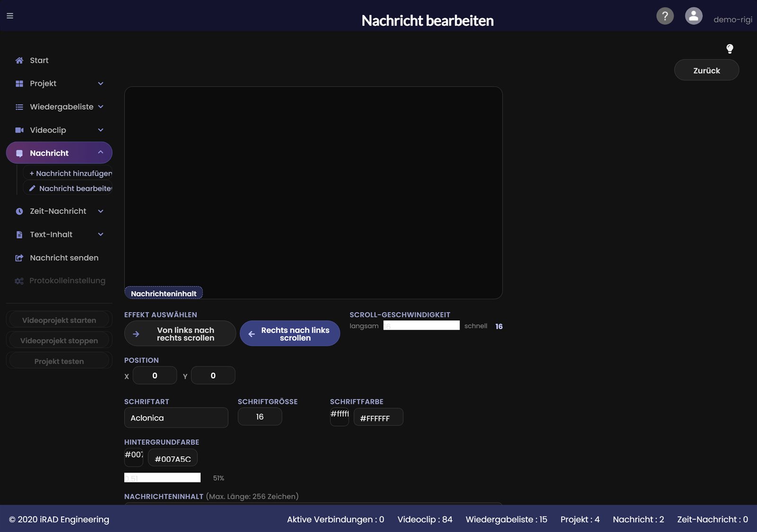Click the Nachricht message icon
Screen dimensions: 757x532
pyautogui.click(x=19, y=153)
